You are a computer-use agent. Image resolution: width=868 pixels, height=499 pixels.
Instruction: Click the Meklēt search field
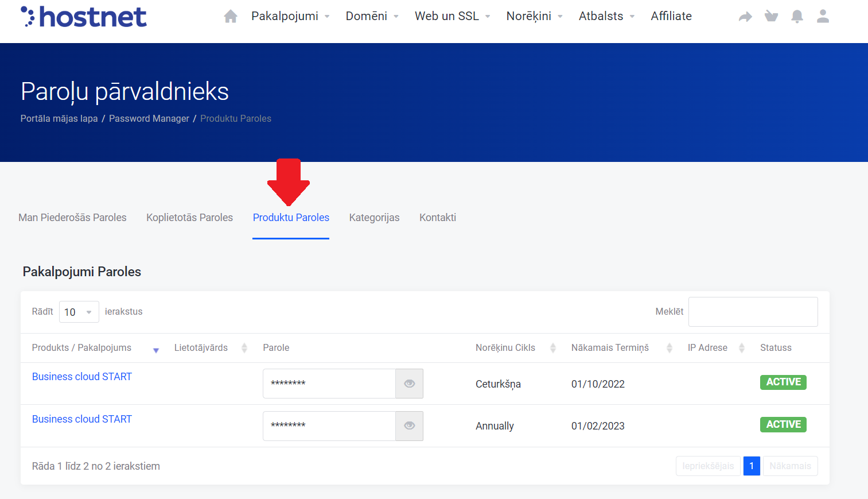click(753, 312)
